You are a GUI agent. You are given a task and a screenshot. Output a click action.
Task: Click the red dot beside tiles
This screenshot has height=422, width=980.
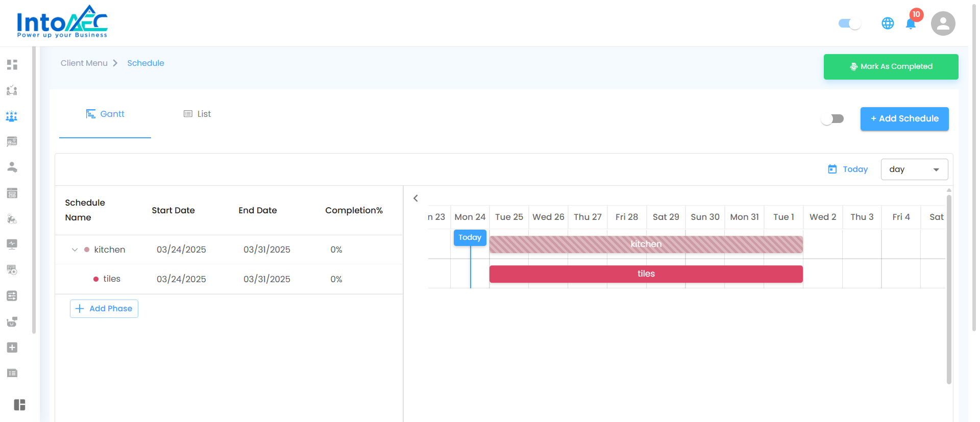point(96,279)
